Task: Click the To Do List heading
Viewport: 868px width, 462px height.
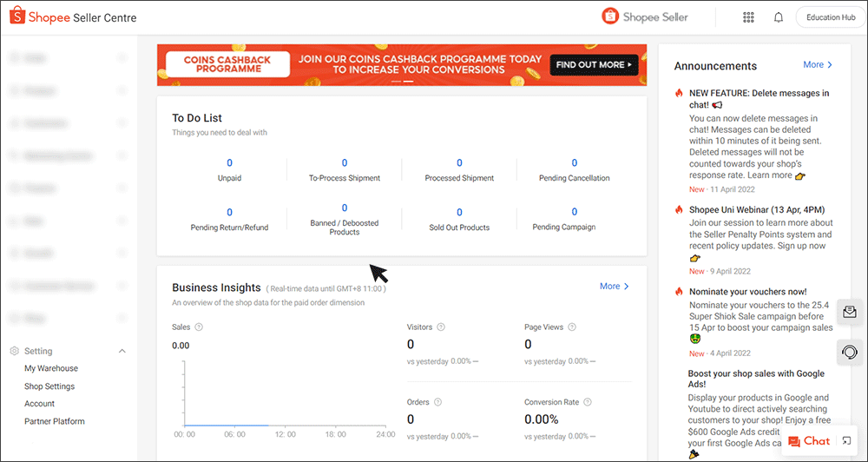Action: (x=197, y=118)
